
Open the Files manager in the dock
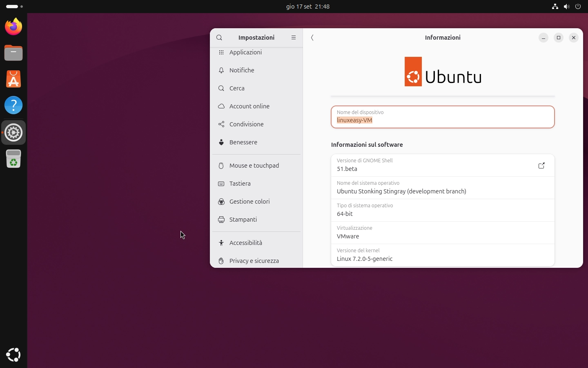(x=13, y=53)
